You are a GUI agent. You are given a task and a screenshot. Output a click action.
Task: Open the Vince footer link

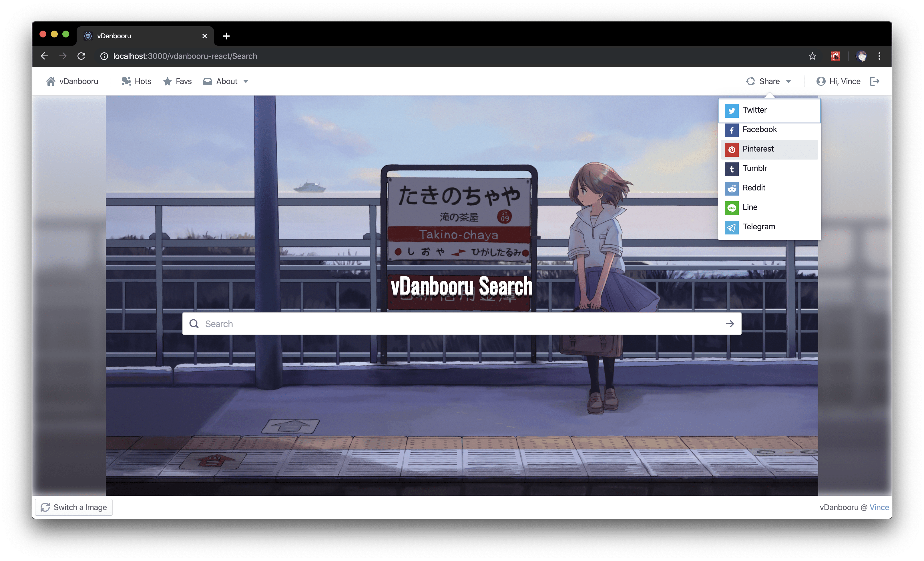point(879,507)
